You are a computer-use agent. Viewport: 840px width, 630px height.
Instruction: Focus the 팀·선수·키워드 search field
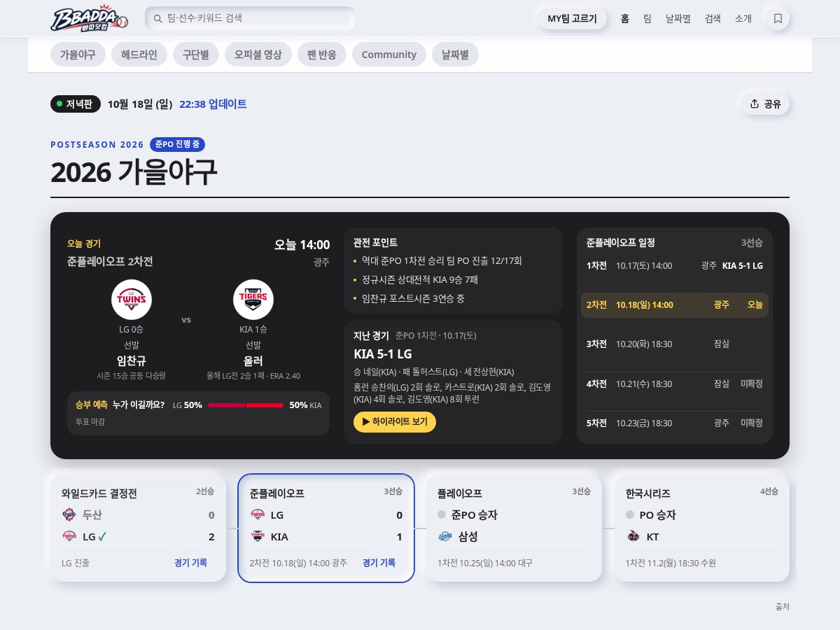(x=250, y=18)
